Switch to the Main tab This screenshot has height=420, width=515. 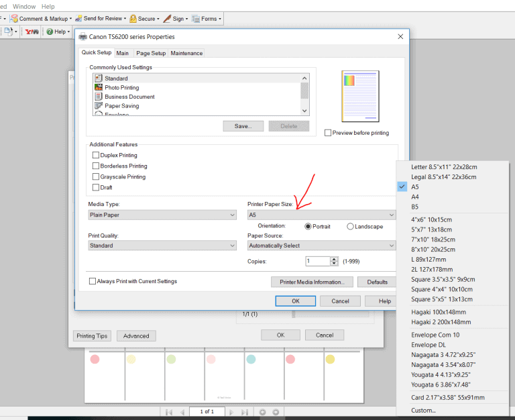pyautogui.click(x=123, y=53)
